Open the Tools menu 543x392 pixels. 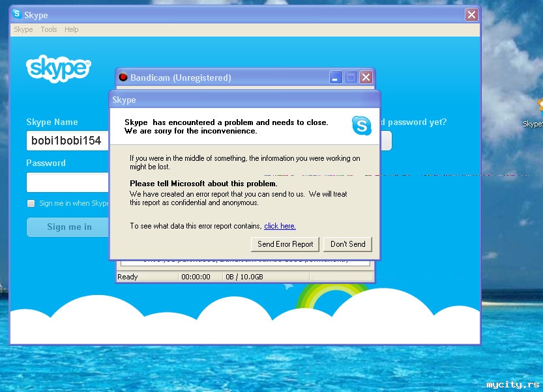pyautogui.click(x=48, y=29)
